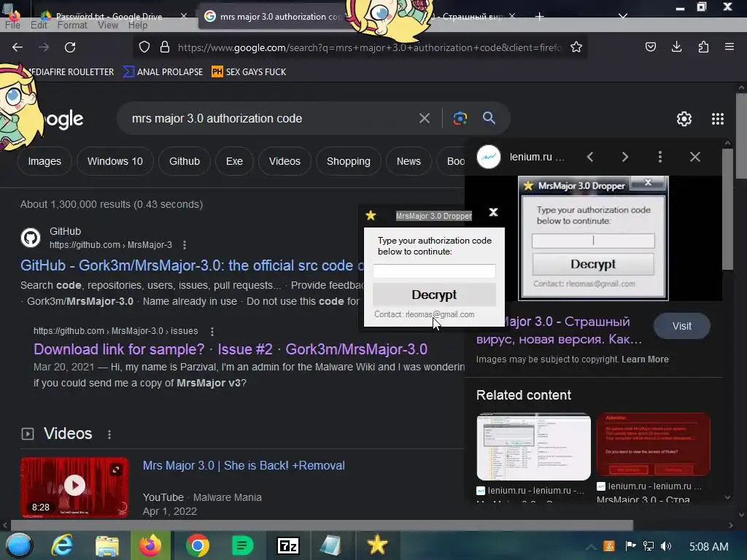
Task: Open the Help menu
Action: click(x=138, y=26)
